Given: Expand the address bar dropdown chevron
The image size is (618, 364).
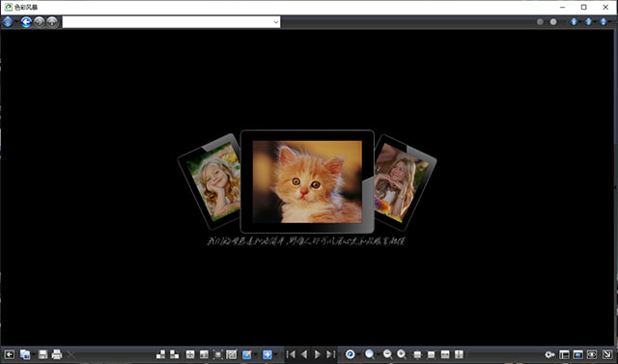Looking at the screenshot, I should (276, 22).
